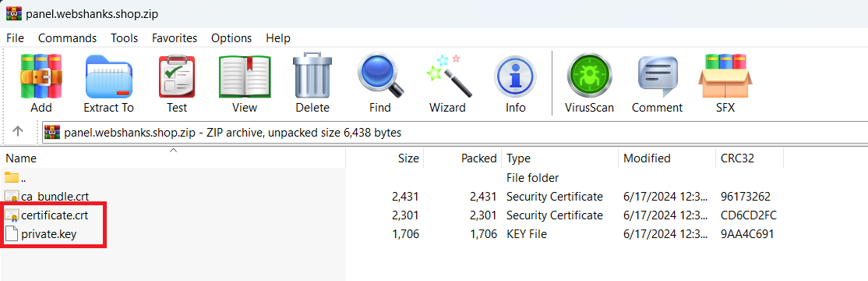Click Security Certificate type of certificate.crt
Viewport: 868px width, 281px height.
pos(555,215)
